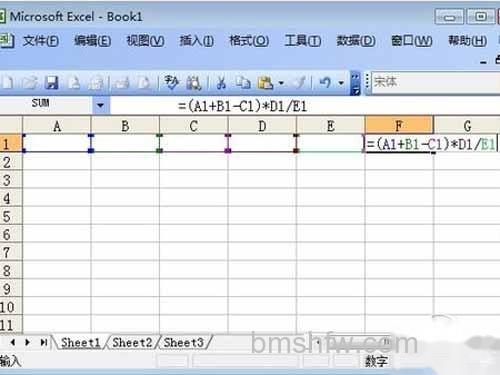Click the 数字 status bar indicator

pyautogui.click(x=376, y=361)
